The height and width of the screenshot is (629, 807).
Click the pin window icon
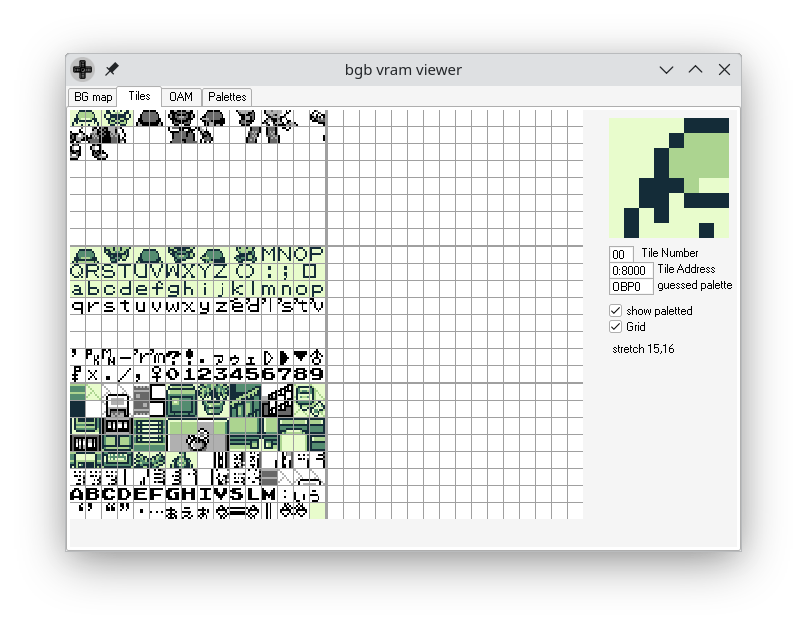(x=112, y=70)
